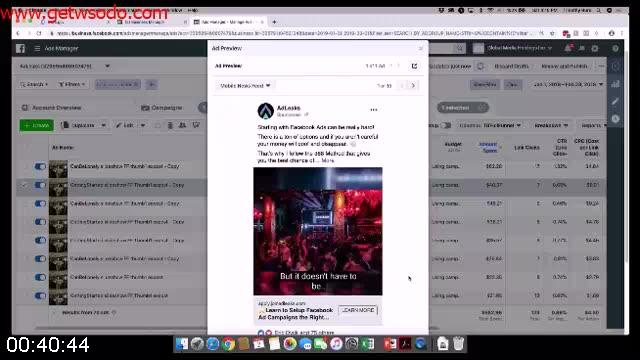This screenshot has width=640, height=360.
Task: Open the Mobile News Feed placement dropdown
Action: point(245,86)
